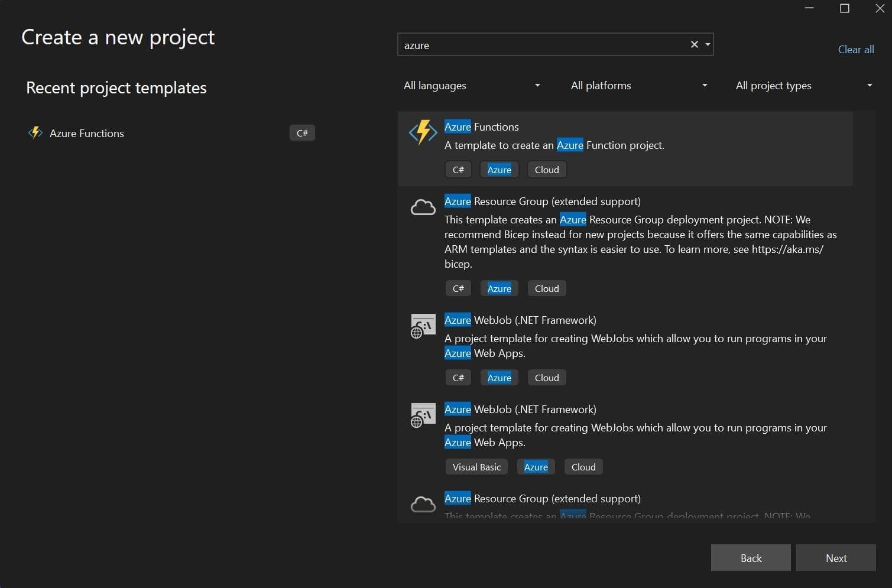Image resolution: width=892 pixels, height=588 pixels.
Task: Open the All project types dropdown
Action: click(803, 85)
